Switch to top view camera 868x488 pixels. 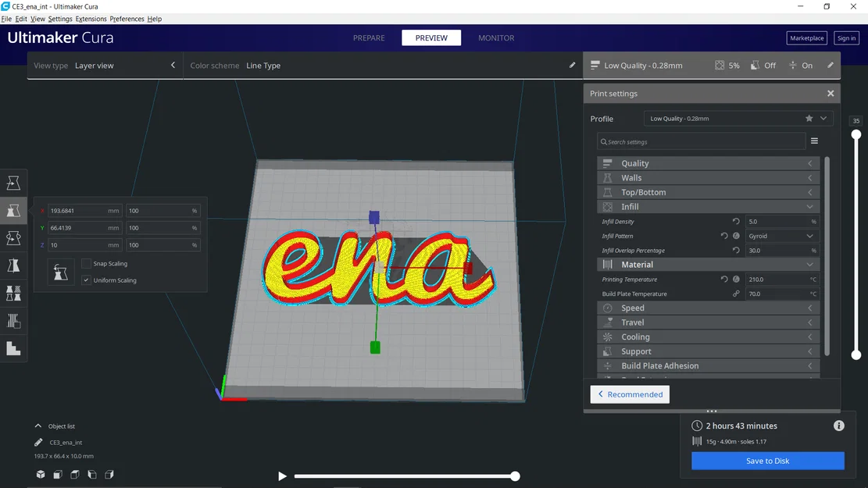pos(75,475)
